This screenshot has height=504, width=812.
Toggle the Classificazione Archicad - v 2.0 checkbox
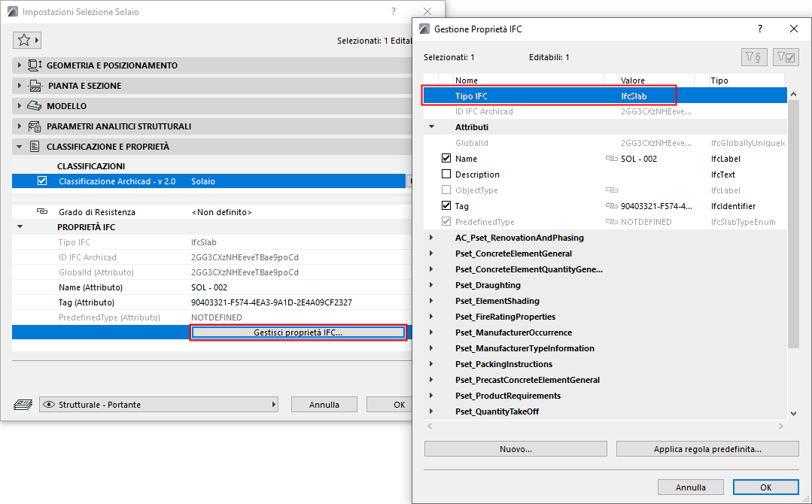point(42,181)
